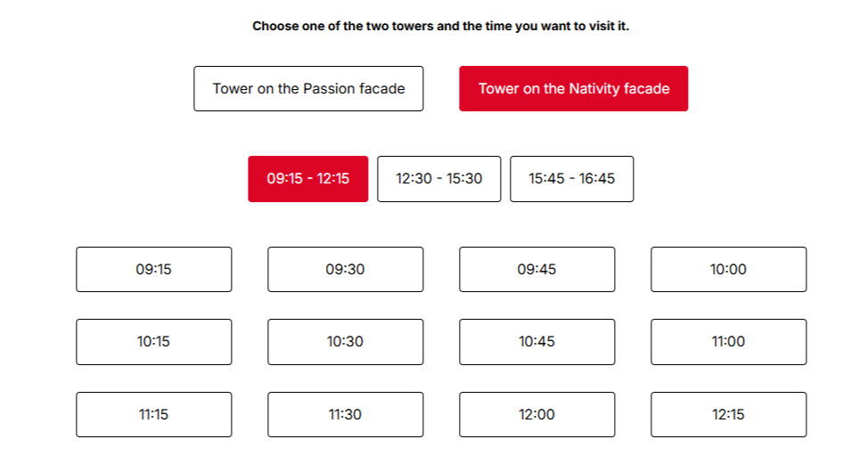
Task: Click the tower selection instruction heading
Action: (440, 26)
